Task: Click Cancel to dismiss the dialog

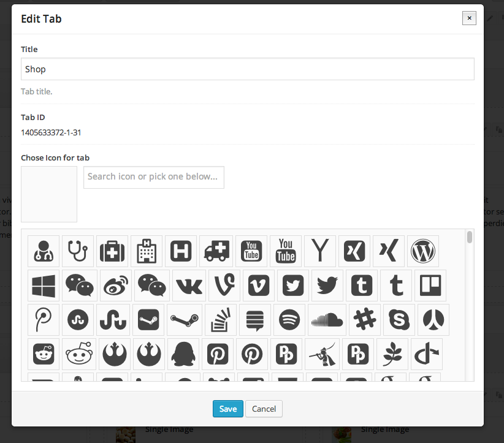Action: (264, 409)
